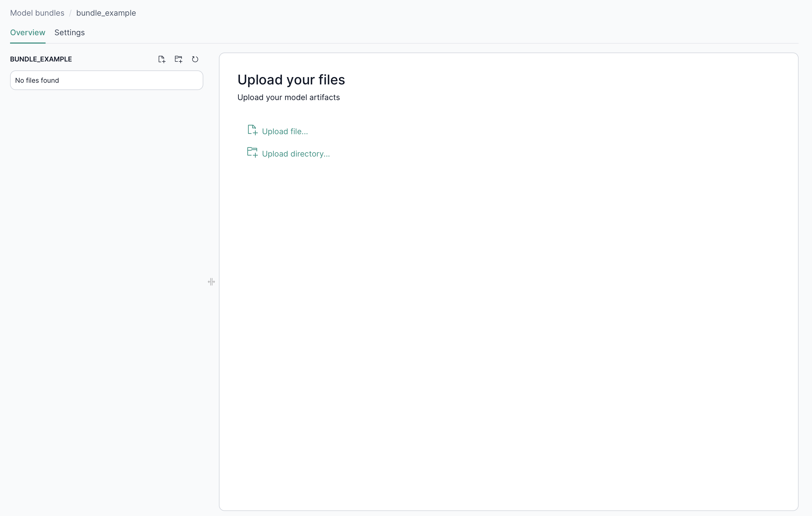
Task: Click the bundle_example breadcrumb item
Action: (106, 13)
